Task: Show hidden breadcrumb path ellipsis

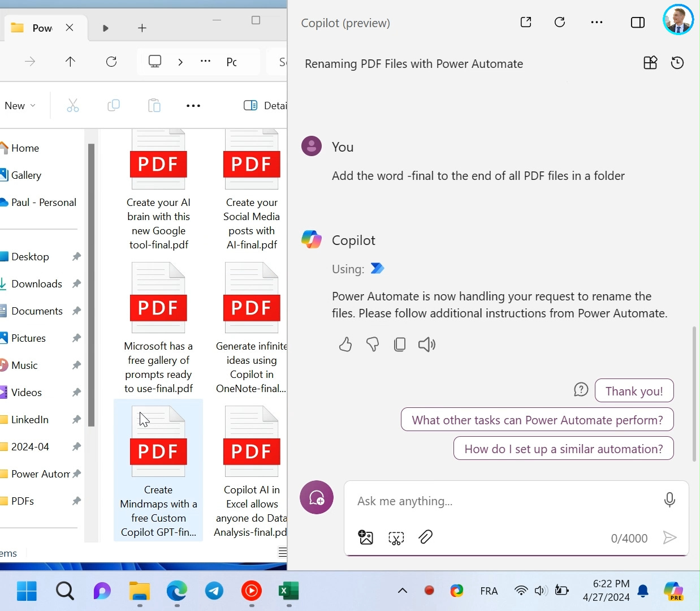Action: pyautogui.click(x=206, y=61)
